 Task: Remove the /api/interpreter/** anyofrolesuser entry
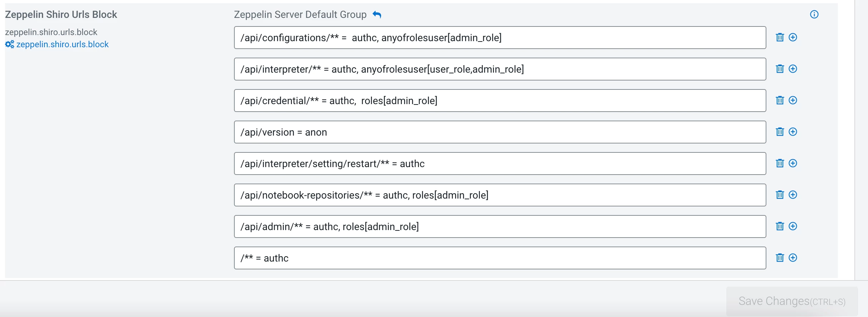click(780, 69)
